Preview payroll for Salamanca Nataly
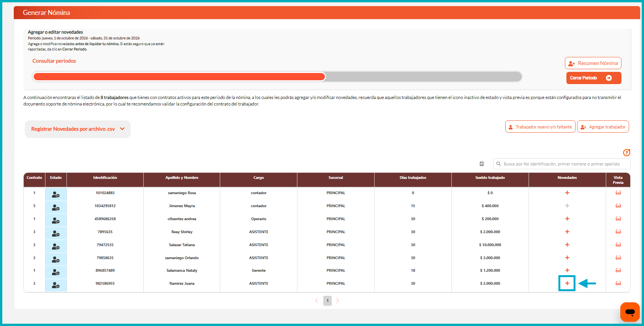 click(618, 271)
